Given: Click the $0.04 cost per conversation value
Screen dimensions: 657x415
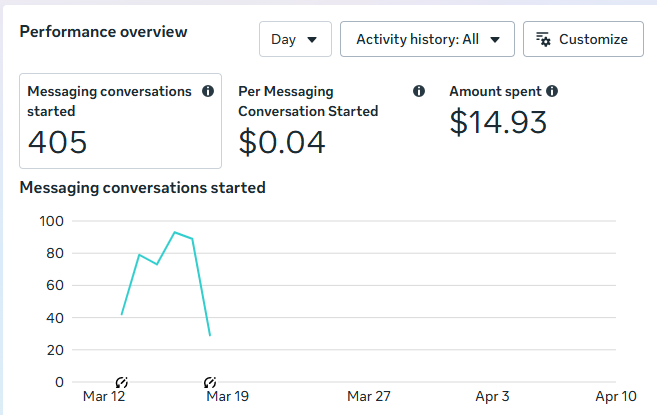Looking at the screenshot, I should tap(282, 142).
